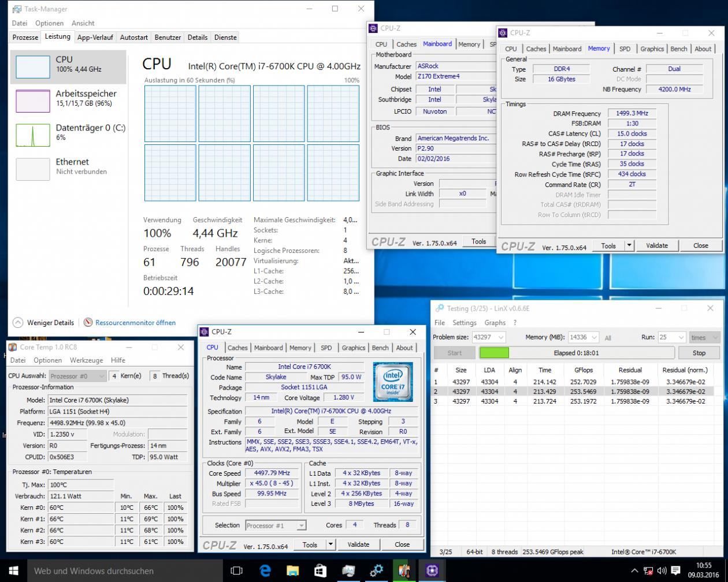
Task: Open File Explorer from taskbar
Action: 292,570
